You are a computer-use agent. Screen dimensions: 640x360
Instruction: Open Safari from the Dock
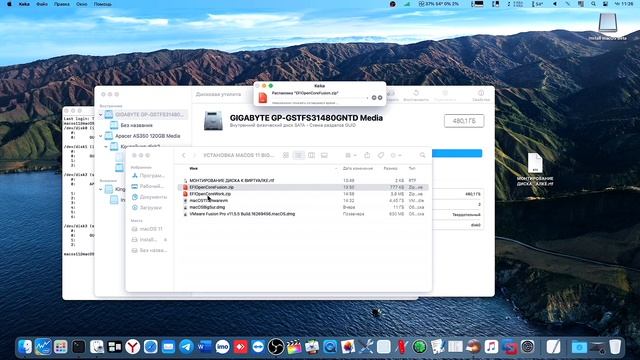150,347
